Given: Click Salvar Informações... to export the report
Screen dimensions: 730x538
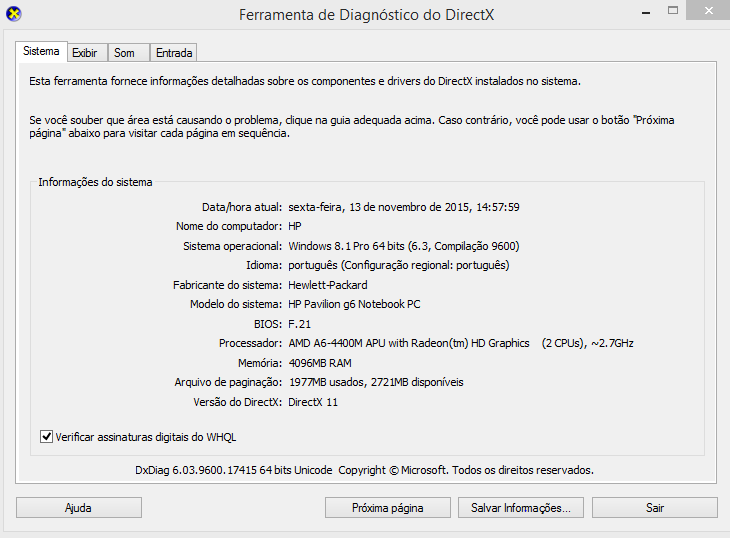Looking at the screenshot, I should point(520,508).
